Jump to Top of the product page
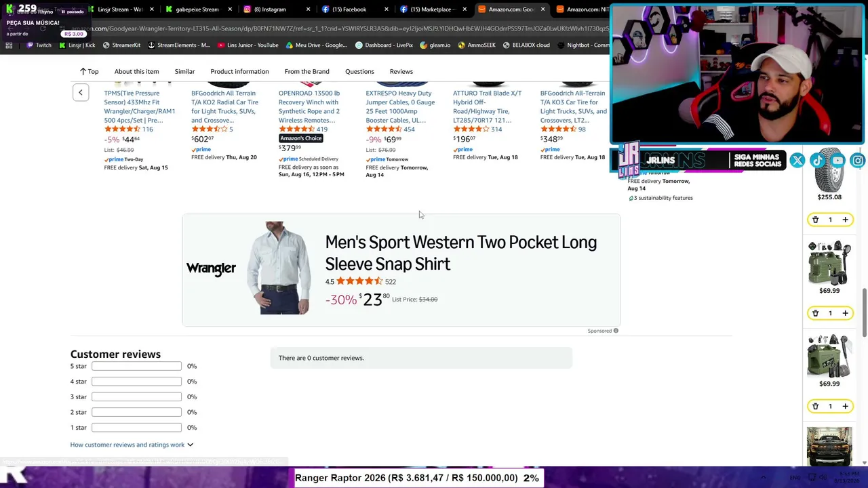868x488 pixels. point(89,71)
